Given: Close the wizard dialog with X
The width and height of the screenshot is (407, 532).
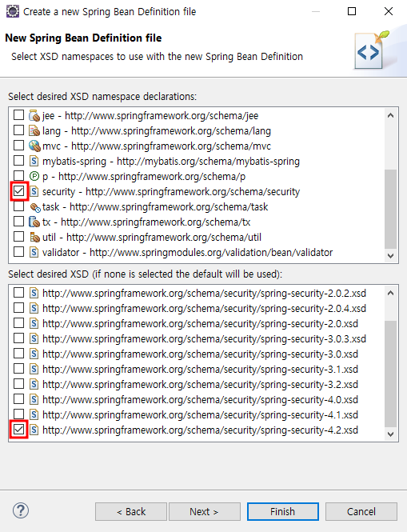Looking at the screenshot, I should tap(389, 11).
